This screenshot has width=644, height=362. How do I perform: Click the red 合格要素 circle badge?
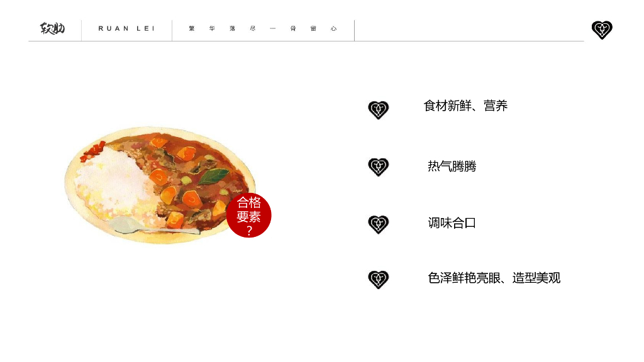[x=249, y=215]
